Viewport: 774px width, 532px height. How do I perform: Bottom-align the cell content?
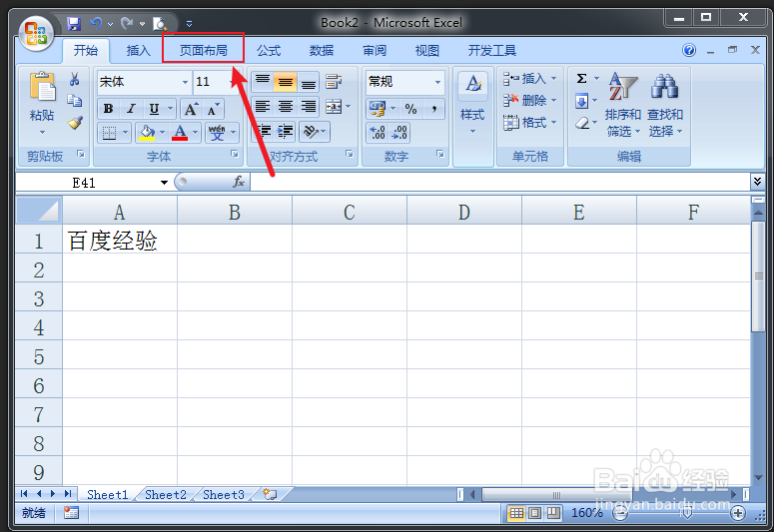309,82
